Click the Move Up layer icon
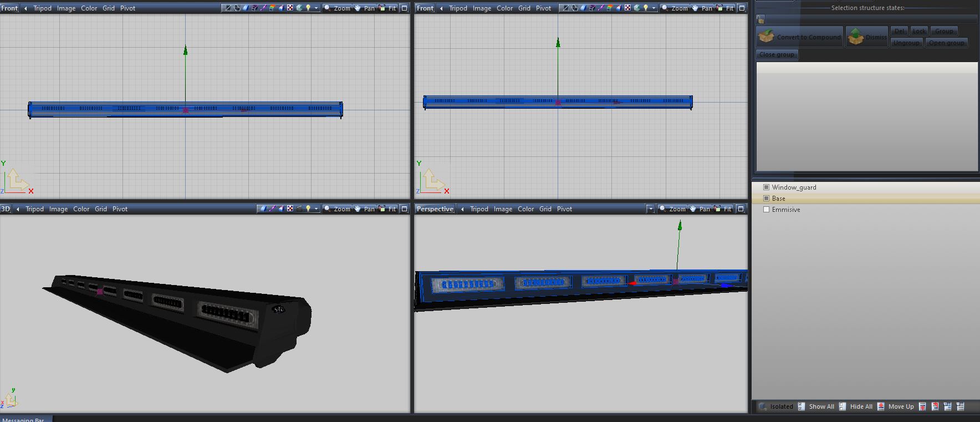This screenshot has width=980, height=422. pos(881,406)
